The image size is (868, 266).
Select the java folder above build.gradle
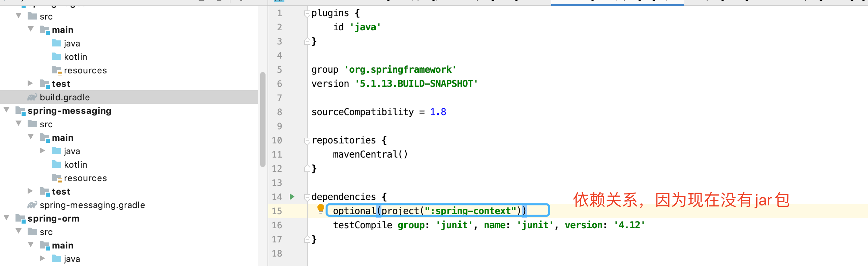[x=129, y=43]
